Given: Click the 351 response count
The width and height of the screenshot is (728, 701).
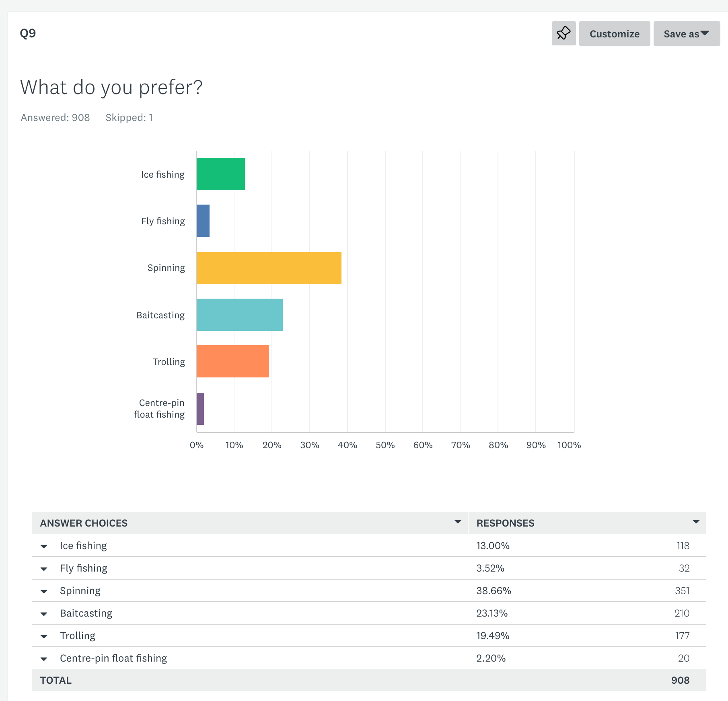Looking at the screenshot, I should pyautogui.click(x=682, y=590).
